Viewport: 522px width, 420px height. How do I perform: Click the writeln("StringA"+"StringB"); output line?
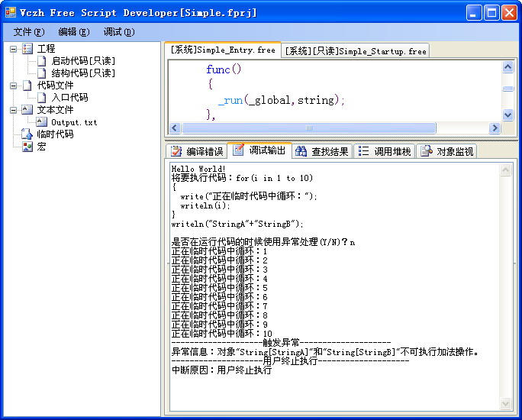(x=237, y=224)
